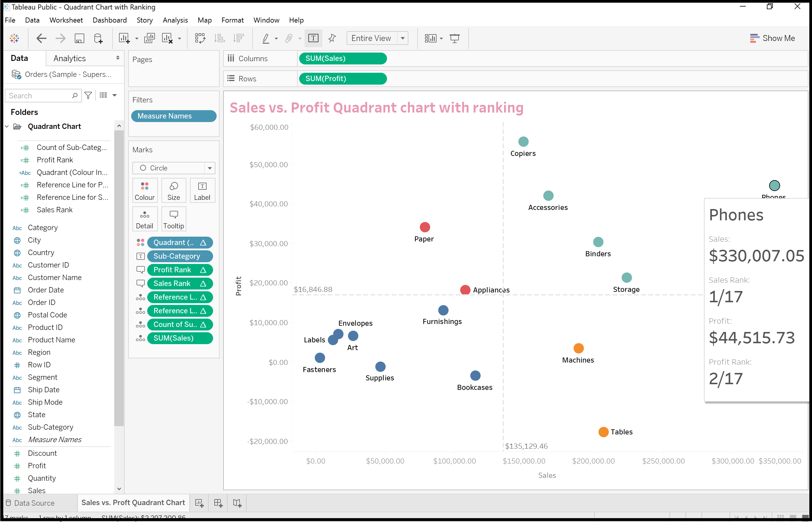The image size is (812, 522).
Task: Open the Colour marks card
Action: (145, 191)
